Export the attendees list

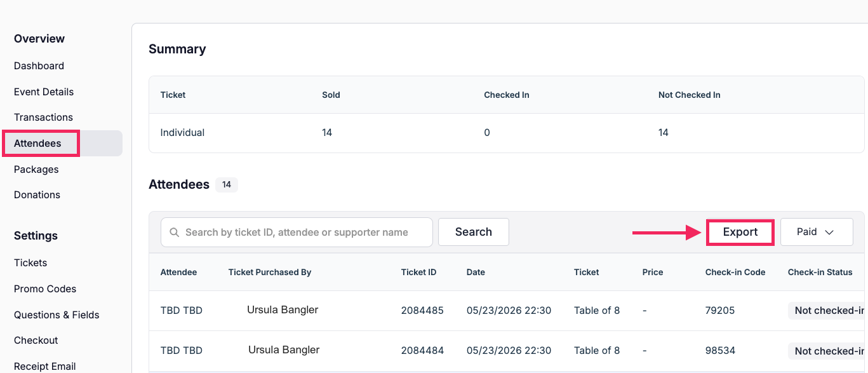point(740,232)
